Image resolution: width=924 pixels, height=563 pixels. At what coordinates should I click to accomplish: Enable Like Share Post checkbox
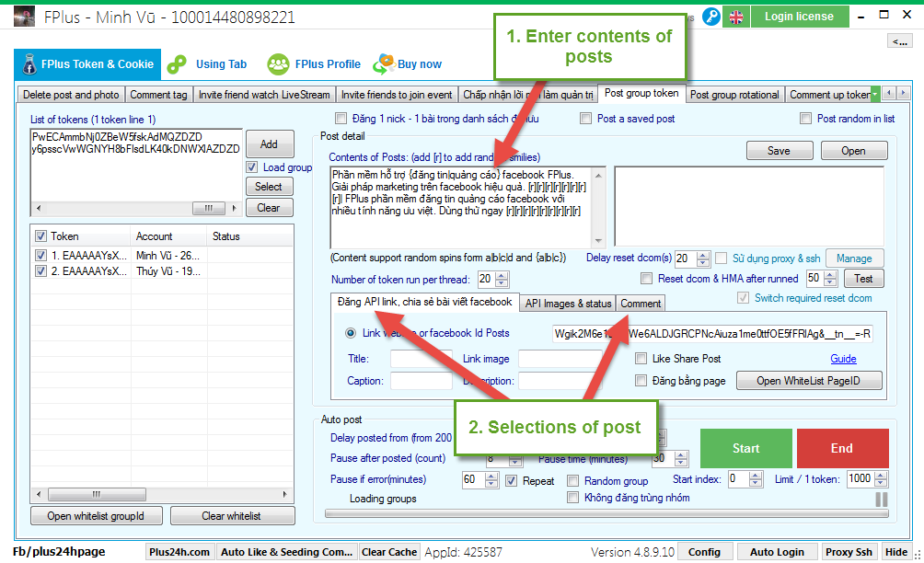[x=641, y=359]
